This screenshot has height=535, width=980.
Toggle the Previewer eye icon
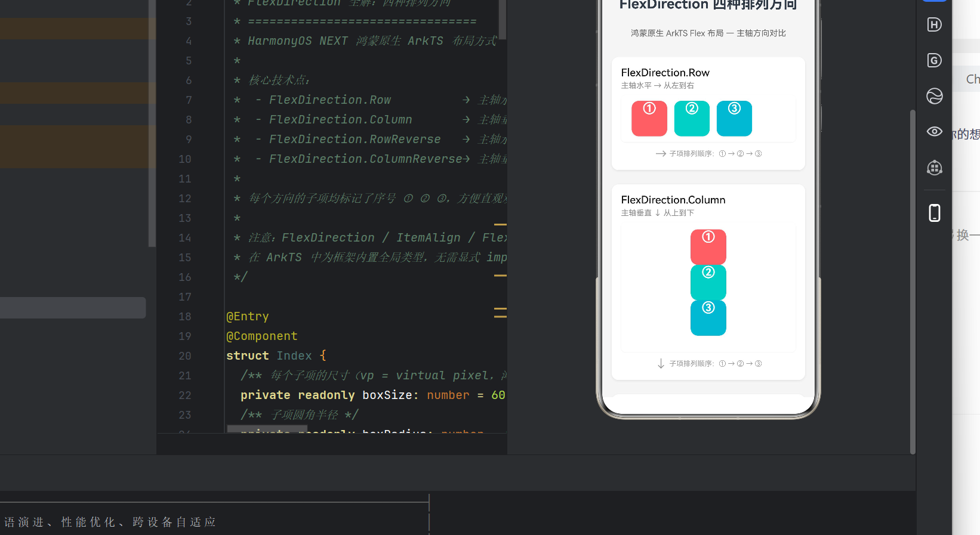pyautogui.click(x=934, y=131)
